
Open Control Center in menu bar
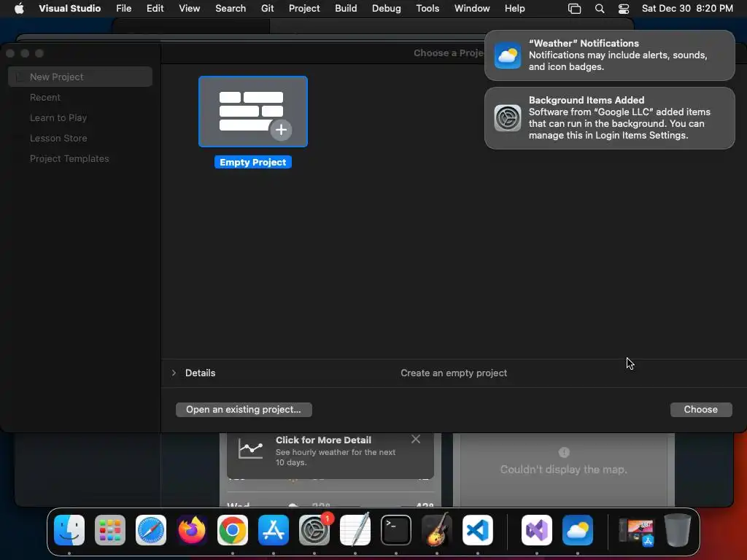coord(624,9)
